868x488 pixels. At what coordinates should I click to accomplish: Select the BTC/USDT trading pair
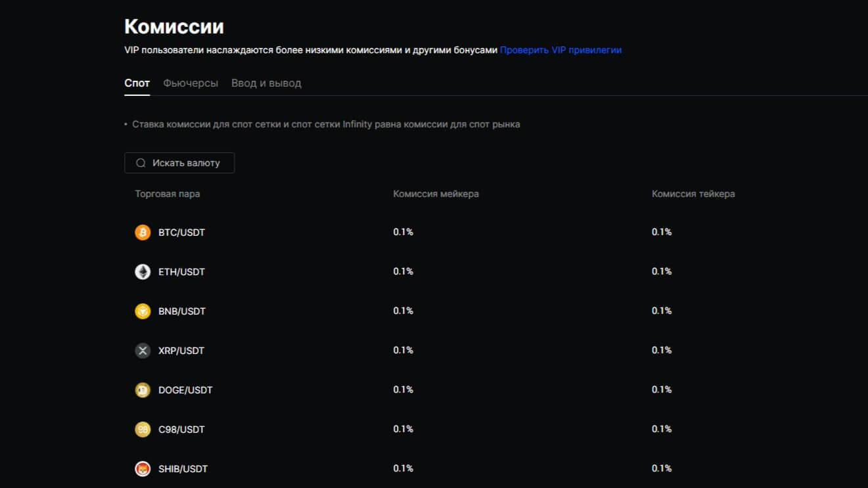tap(181, 233)
